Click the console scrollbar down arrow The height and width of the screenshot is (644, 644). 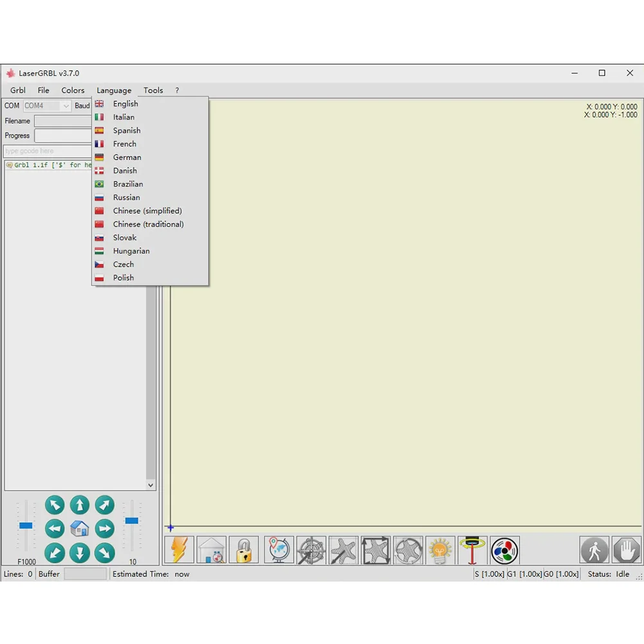(x=151, y=485)
